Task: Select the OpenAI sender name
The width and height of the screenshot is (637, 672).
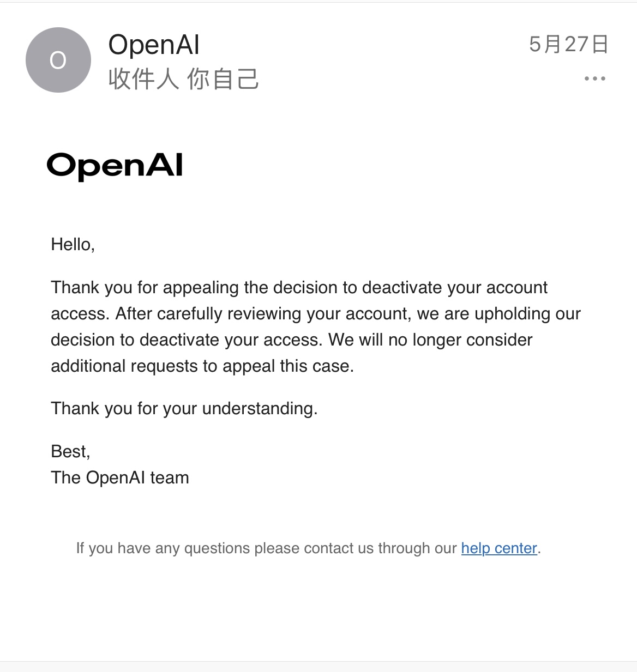Action: (x=154, y=45)
